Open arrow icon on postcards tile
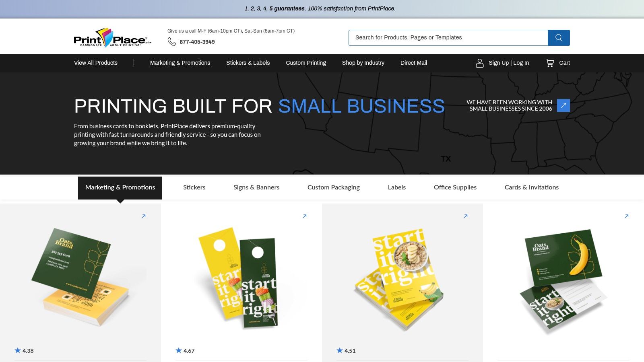This screenshot has width=644, height=362. click(626, 216)
